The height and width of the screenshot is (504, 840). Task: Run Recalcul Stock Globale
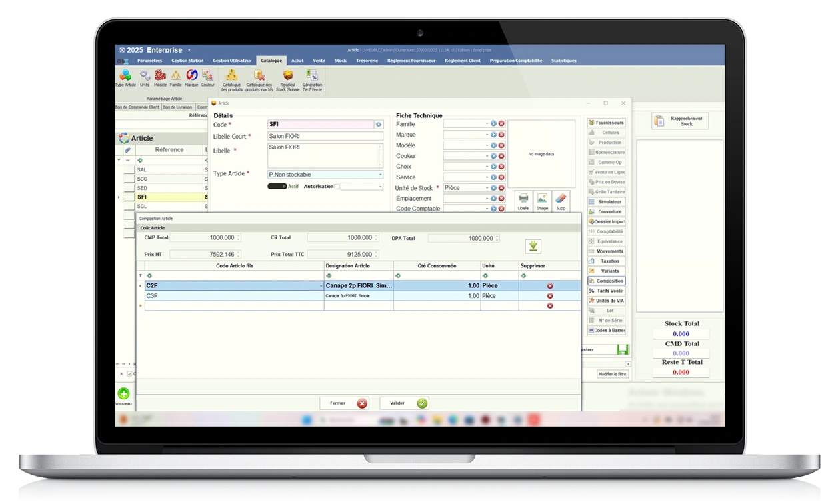point(288,80)
